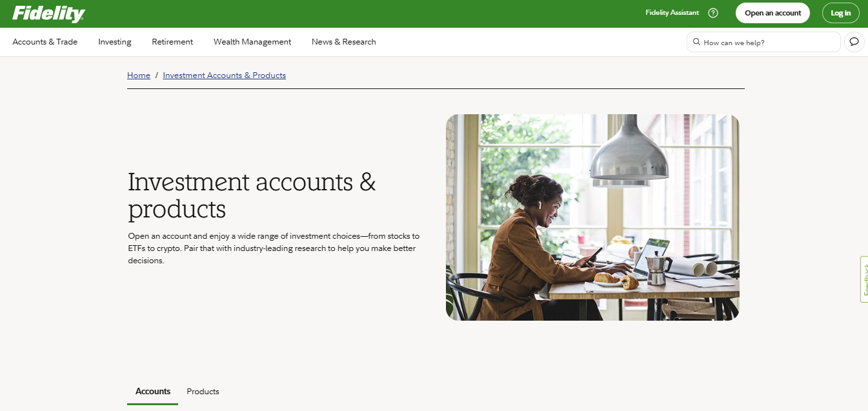Open the Wealth Management menu

pos(252,42)
